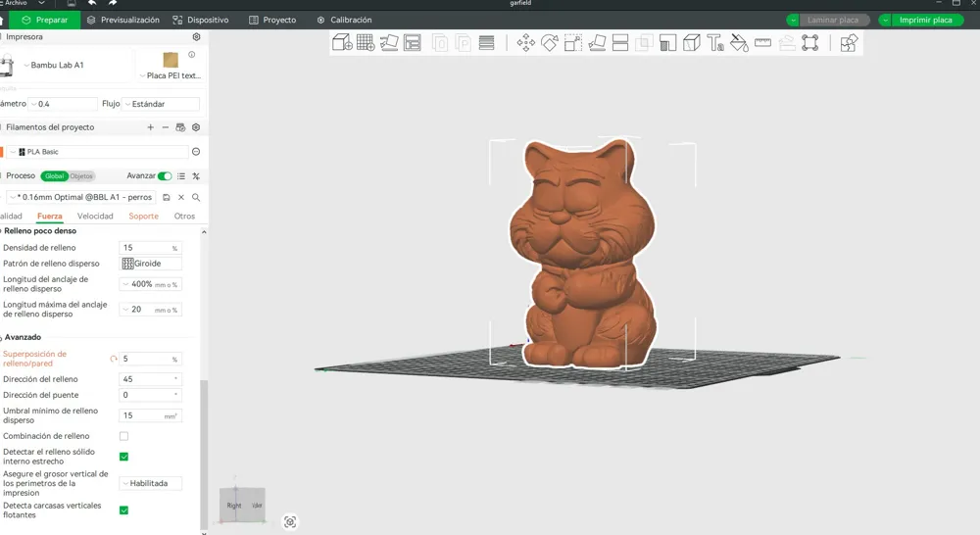Select the Scale tool
980x535 pixels.
click(573, 43)
